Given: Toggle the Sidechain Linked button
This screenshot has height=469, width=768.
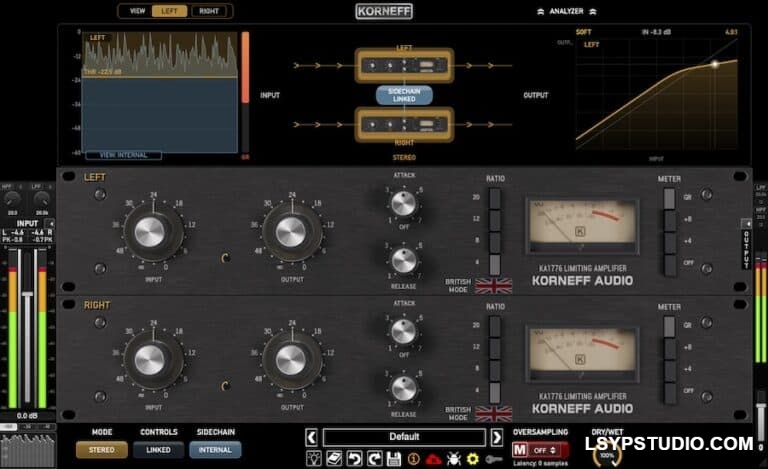Looking at the screenshot, I should click(404, 95).
